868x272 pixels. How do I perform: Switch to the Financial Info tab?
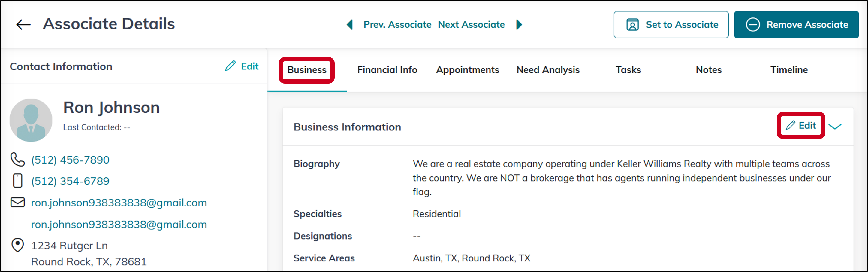click(x=387, y=70)
